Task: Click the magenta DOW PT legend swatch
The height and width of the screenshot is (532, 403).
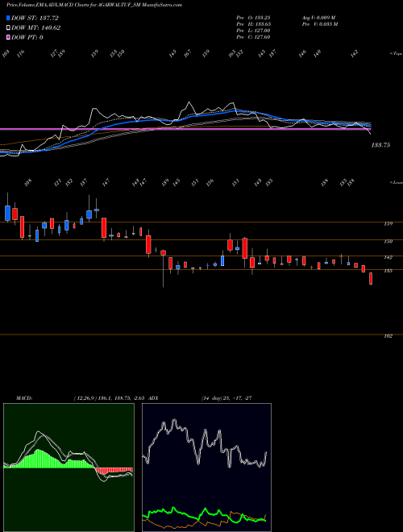Action: point(8,37)
